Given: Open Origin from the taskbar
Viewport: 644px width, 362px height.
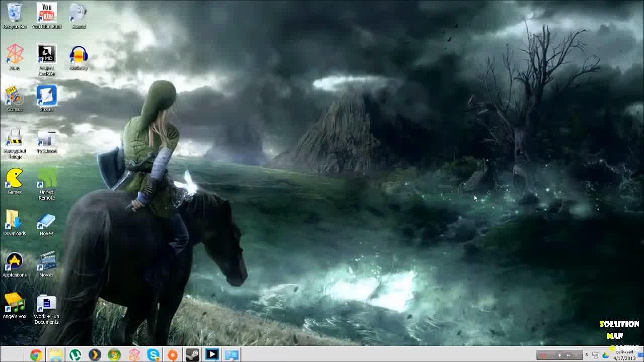Looking at the screenshot, I should [173, 355].
